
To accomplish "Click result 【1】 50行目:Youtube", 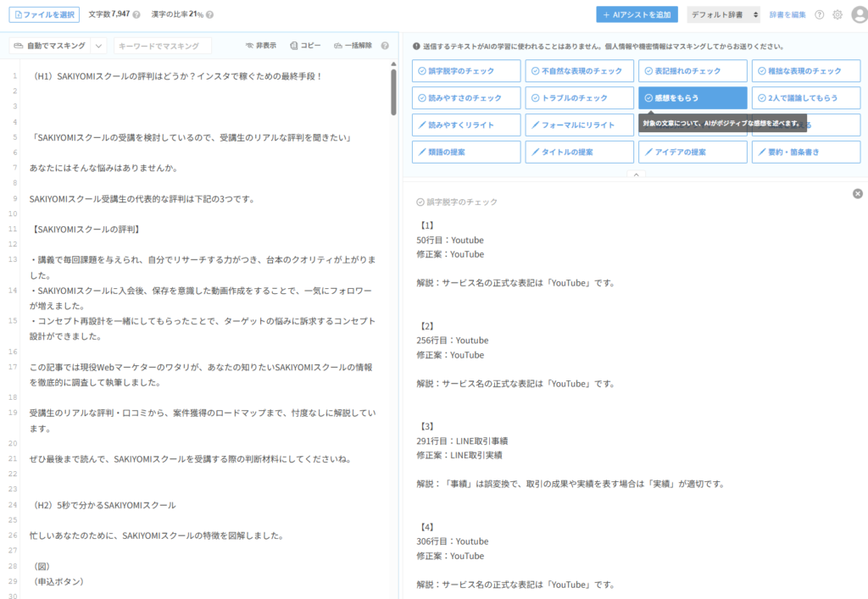I will tap(450, 240).
